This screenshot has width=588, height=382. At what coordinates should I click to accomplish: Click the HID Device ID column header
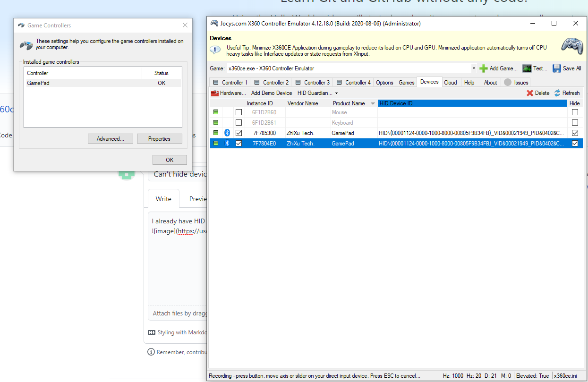(472, 103)
